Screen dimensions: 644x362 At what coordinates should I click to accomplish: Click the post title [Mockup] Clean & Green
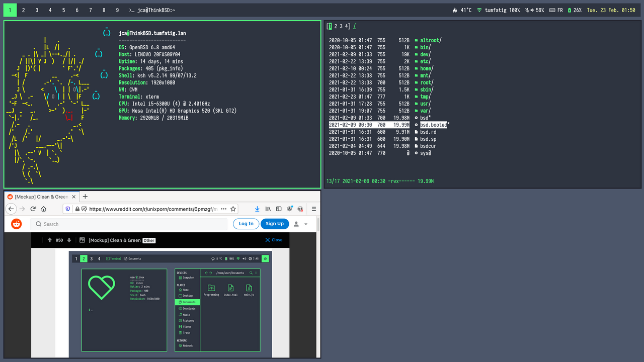(115, 240)
